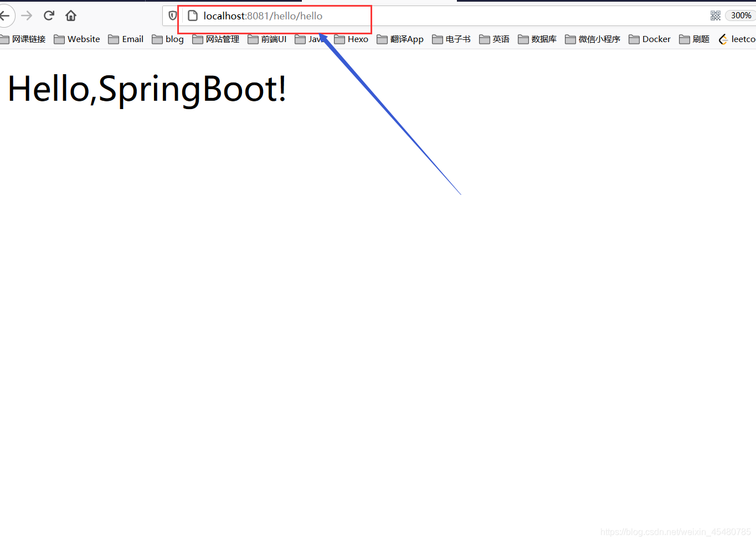Open the 网课链接 bookmark folder
The image size is (756, 542).
(x=23, y=39)
